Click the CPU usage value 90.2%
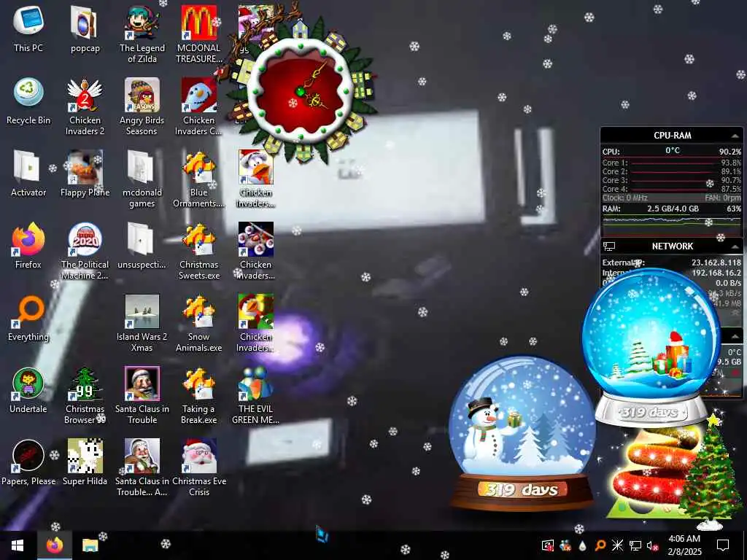The image size is (747, 560). click(729, 152)
